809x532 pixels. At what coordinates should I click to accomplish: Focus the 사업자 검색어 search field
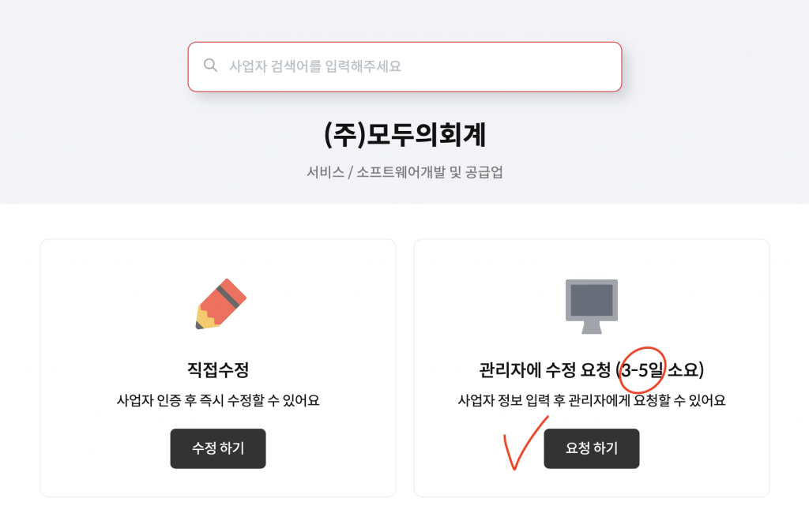point(404,67)
